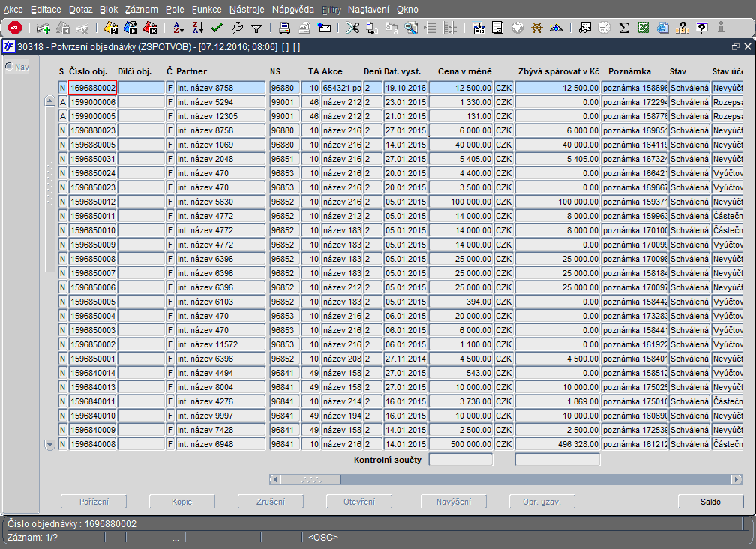Viewport: 756px width, 549px height.
Task: Click the scissors cut icon
Action: 352,28
